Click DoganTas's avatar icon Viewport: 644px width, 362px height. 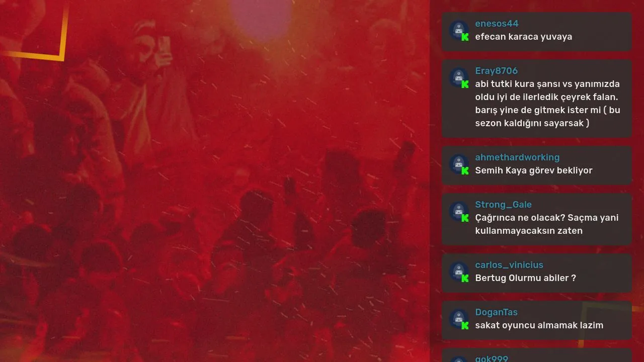[x=459, y=319]
